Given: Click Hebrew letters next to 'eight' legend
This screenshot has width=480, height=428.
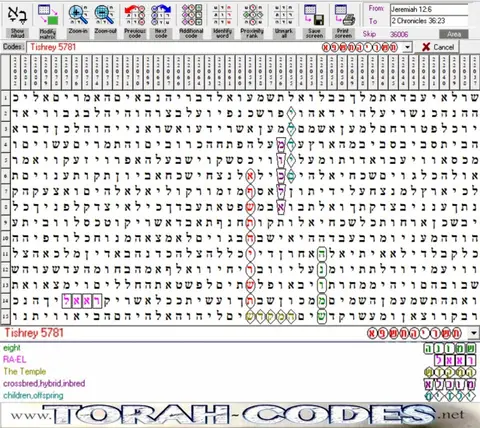Looking at the screenshot, I should pyautogui.click(x=450, y=349).
